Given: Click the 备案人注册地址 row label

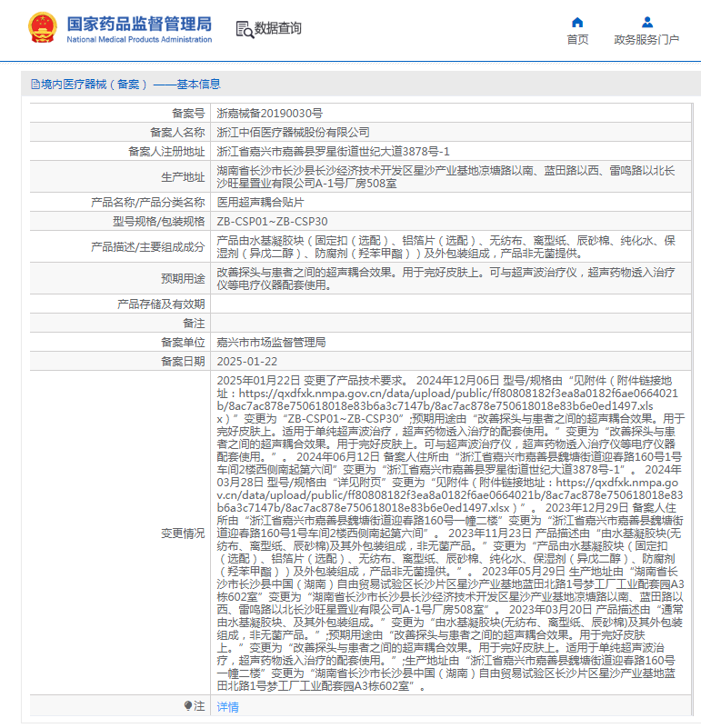Looking at the screenshot, I should [166, 152].
